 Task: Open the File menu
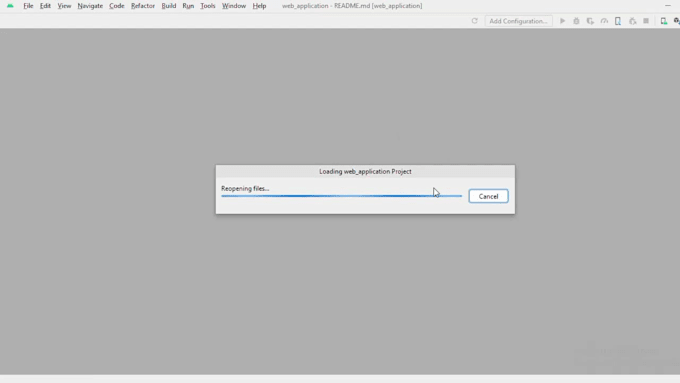(x=28, y=6)
